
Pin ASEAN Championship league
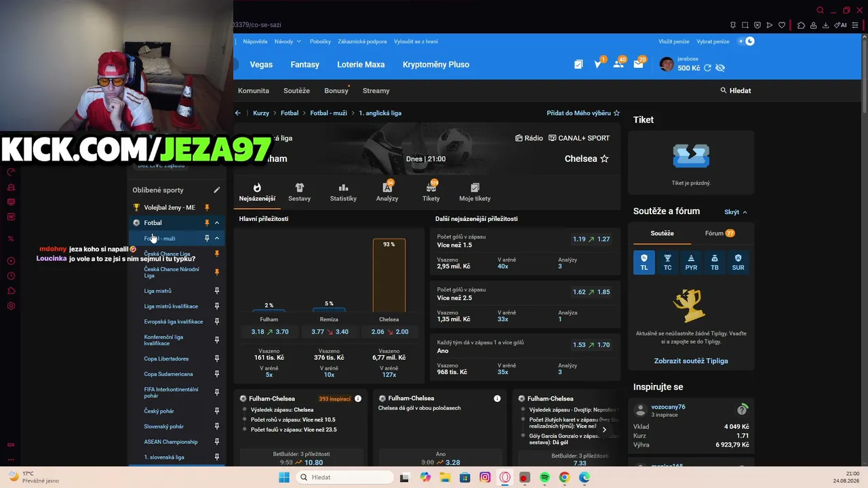pos(217,442)
